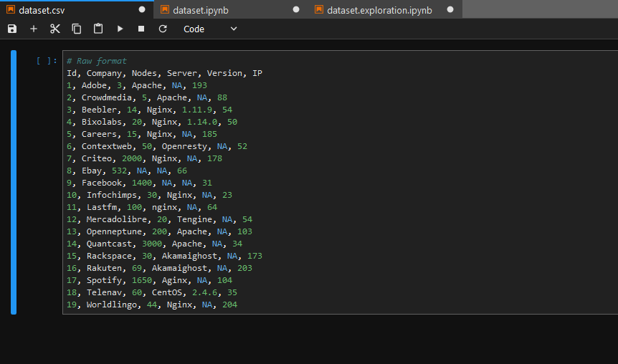Copy the selected cell
Viewport: 618px width, 364px height.
[77, 29]
